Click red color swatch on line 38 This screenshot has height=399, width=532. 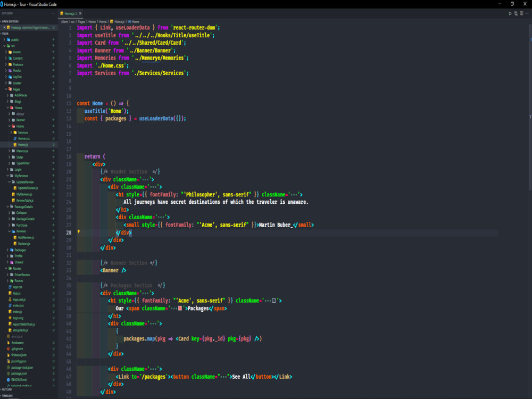pos(180,308)
